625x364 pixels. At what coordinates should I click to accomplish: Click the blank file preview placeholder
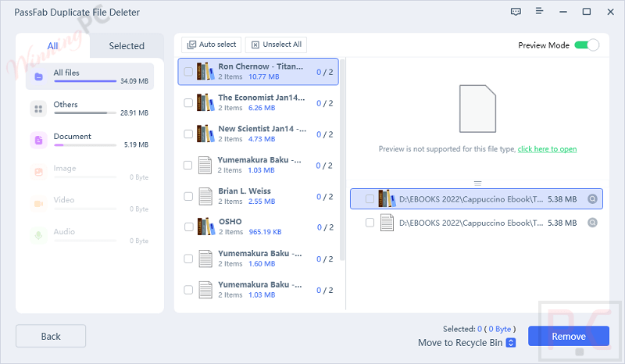477,109
